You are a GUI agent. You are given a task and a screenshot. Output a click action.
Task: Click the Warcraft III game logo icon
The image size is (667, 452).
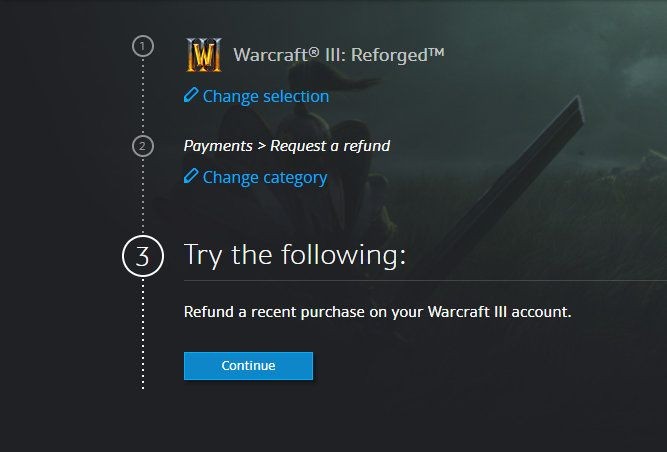coord(203,55)
